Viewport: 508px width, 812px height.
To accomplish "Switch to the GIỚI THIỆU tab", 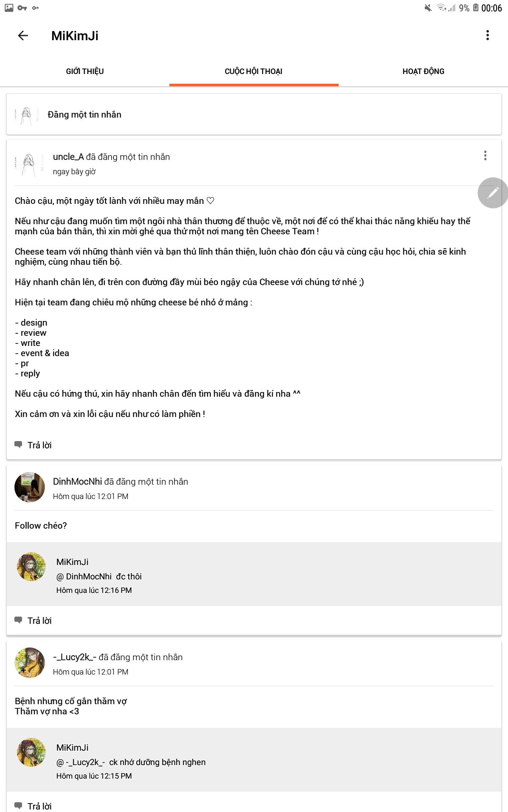I will [x=85, y=71].
